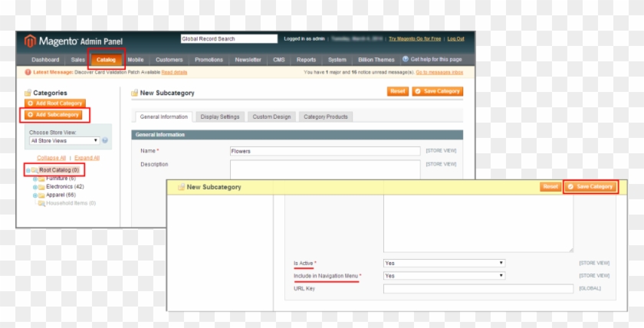644x328 pixels.
Task: Click the New Subcategory icon in yellow bar
Action: click(181, 187)
